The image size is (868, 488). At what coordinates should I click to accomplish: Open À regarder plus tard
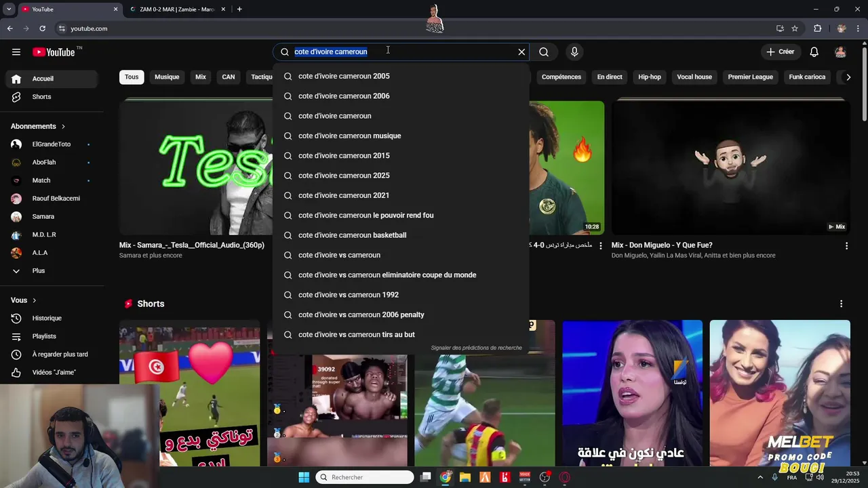coord(52,354)
